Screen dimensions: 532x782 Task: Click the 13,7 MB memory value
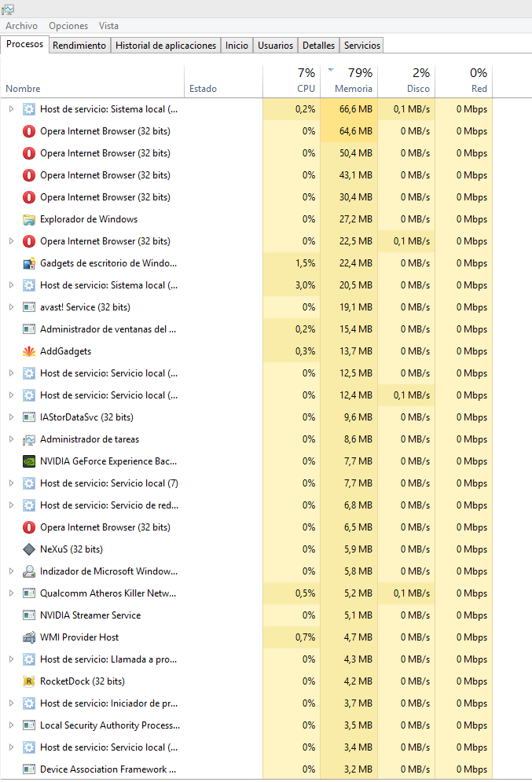coord(356,351)
